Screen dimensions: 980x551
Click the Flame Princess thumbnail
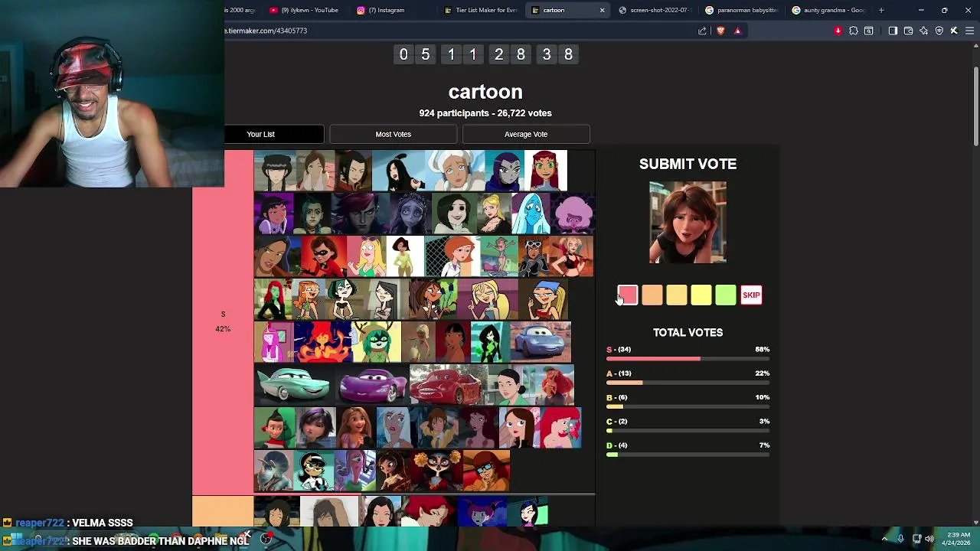(322, 342)
